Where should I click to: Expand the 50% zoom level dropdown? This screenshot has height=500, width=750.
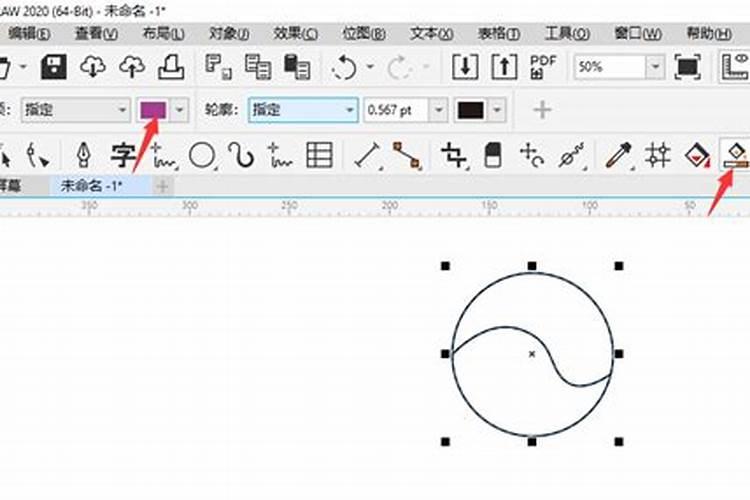[655, 67]
